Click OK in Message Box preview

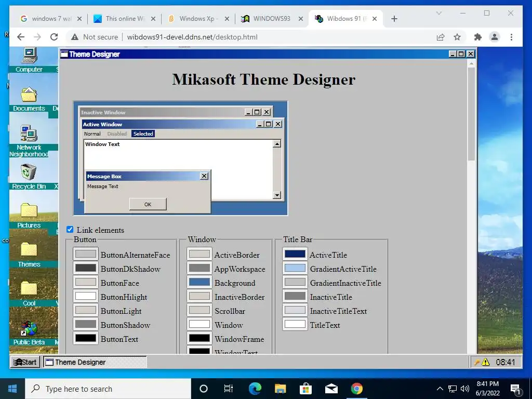[148, 204]
